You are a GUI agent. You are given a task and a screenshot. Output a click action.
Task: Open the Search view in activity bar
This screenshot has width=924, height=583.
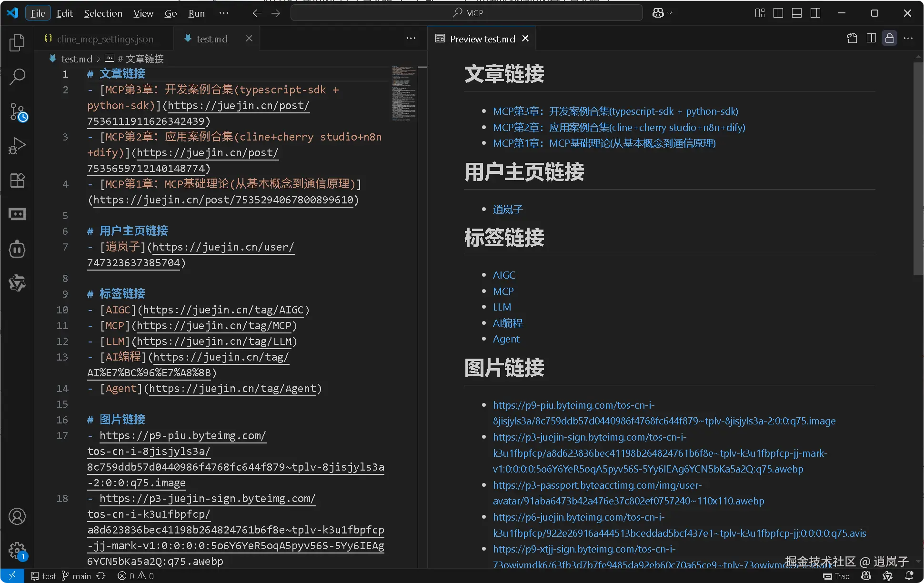click(x=17, y=76)
